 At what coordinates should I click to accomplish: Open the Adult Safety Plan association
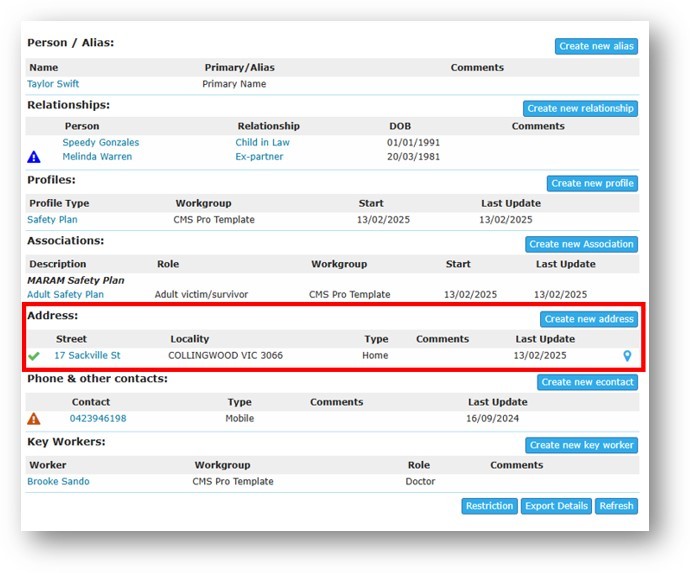point(66,294)
